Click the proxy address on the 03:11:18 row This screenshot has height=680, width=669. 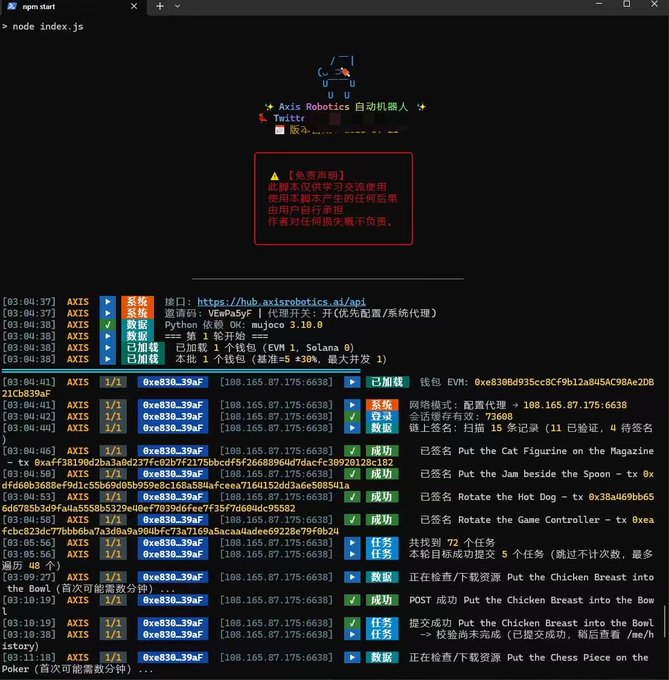tap(276, 657)
